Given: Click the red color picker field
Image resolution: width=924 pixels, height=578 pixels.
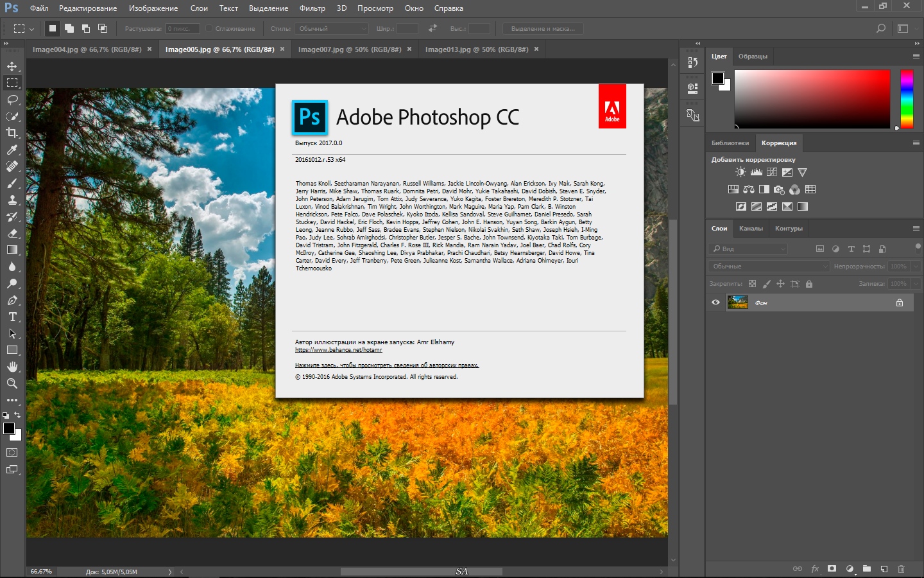Looking at the screenshot, I should [x=812, y=99].
